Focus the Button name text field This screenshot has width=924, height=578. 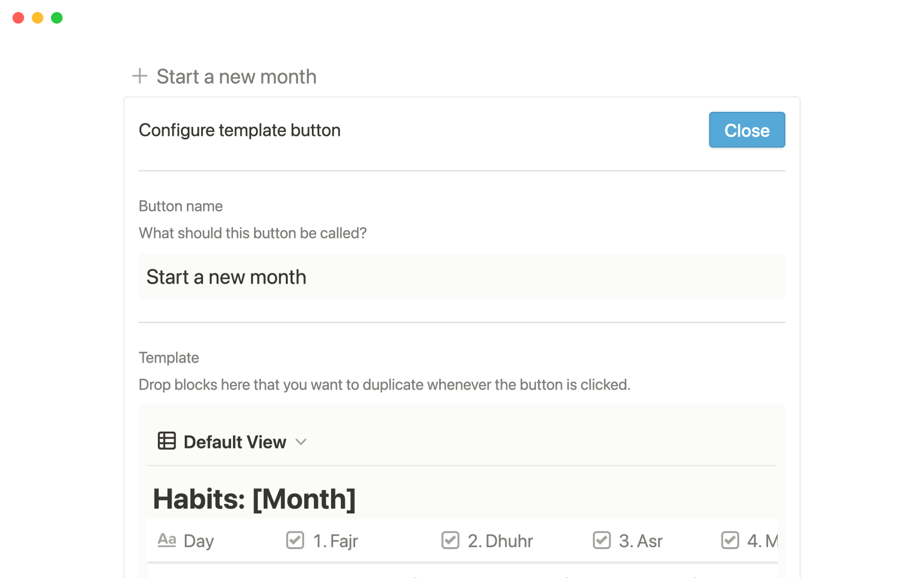point(462,277)
